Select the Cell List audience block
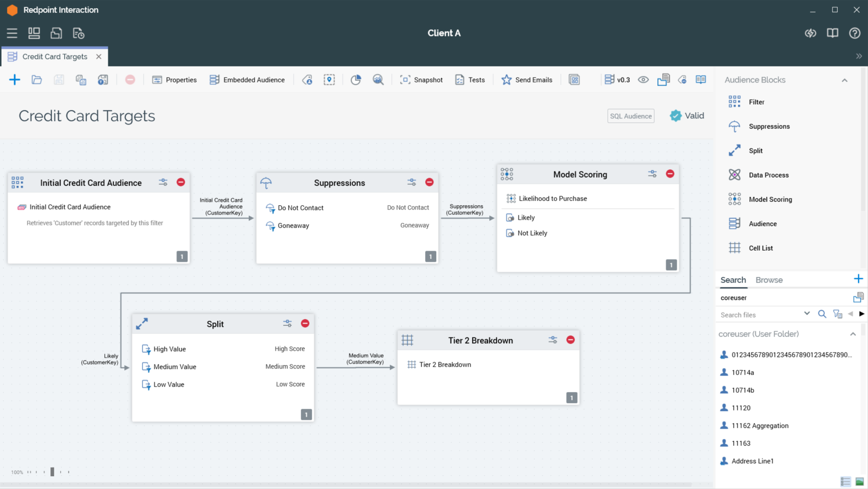 pos(760,248)
